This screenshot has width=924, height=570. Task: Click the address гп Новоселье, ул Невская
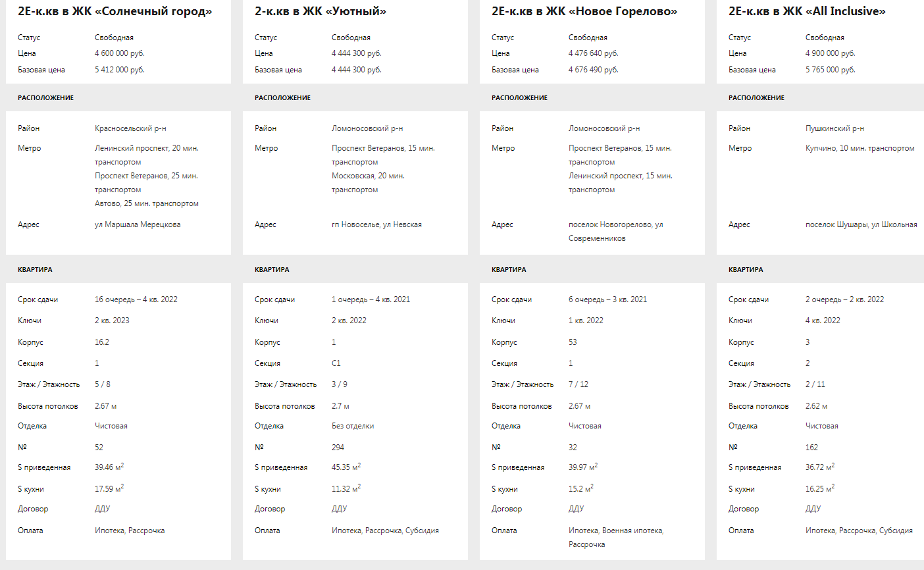click(376, 224)
